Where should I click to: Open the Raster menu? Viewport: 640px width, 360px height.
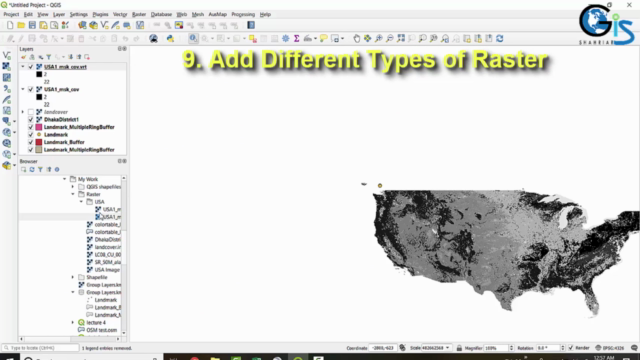point(139,14)
